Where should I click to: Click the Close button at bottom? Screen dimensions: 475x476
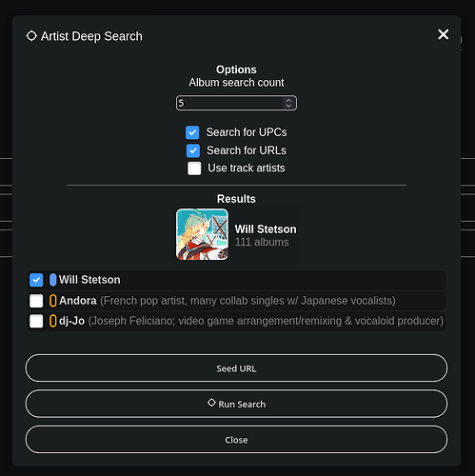[x=236, y=440]
